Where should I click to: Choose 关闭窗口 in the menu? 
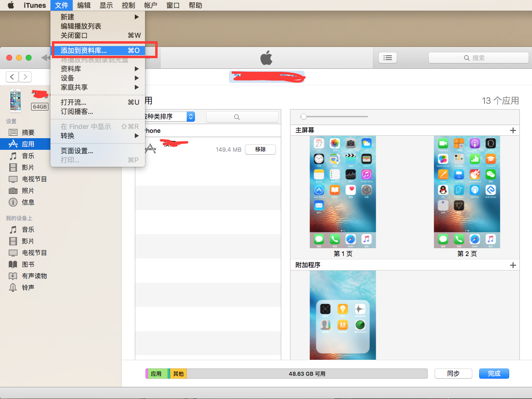tap(97, 35)
